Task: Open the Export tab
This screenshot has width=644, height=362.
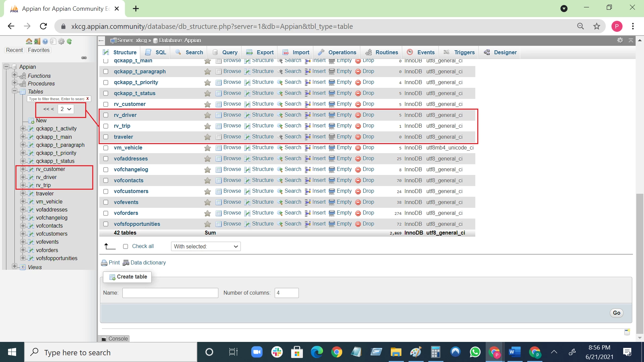Action: pyautogui.click(x=260, y=52)
